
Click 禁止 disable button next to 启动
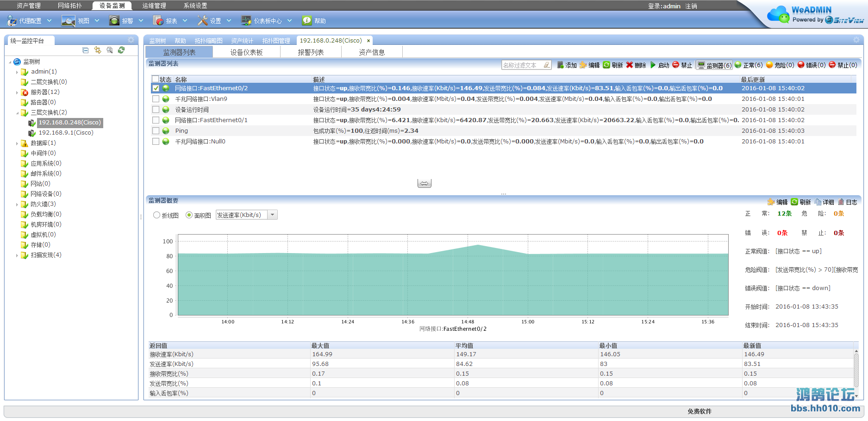(682, 65)
